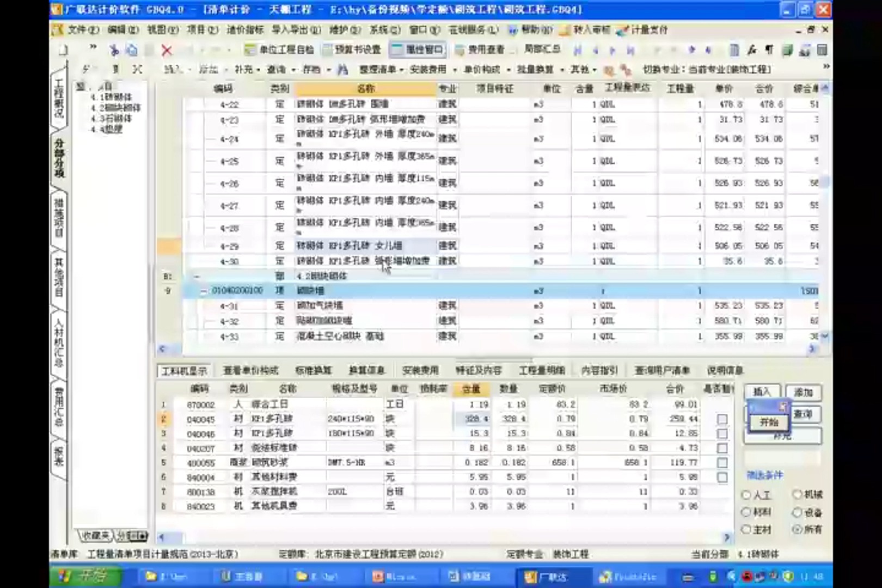Expand the 单价构成 dropdown
Screen dimensions: 882x588
(508, 70)
